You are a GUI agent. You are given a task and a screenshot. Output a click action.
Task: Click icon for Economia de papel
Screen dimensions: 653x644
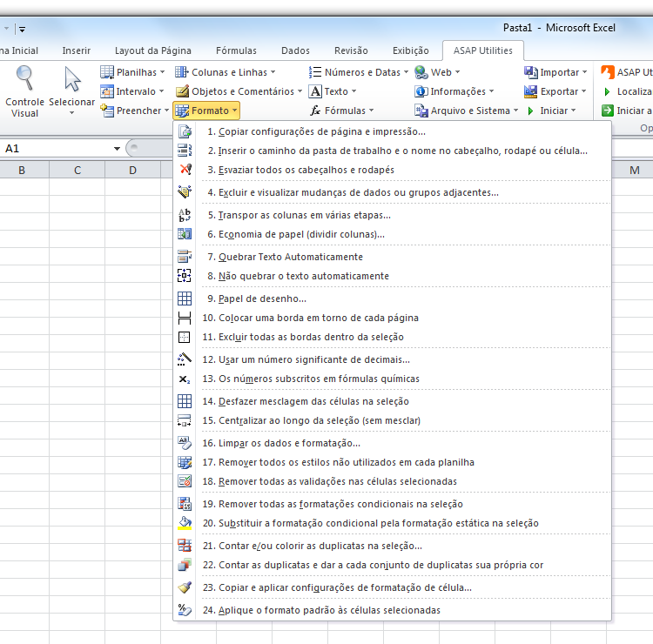pos(185,234)
